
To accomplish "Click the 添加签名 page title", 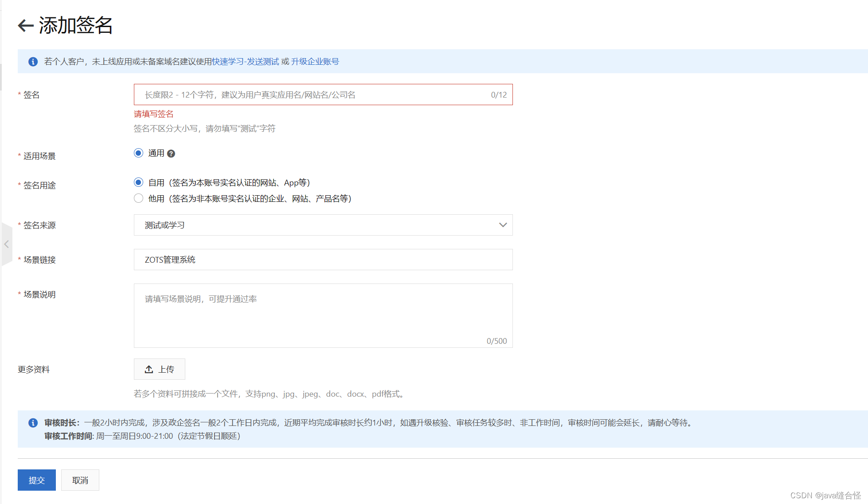I will click(x=76, y=25).
